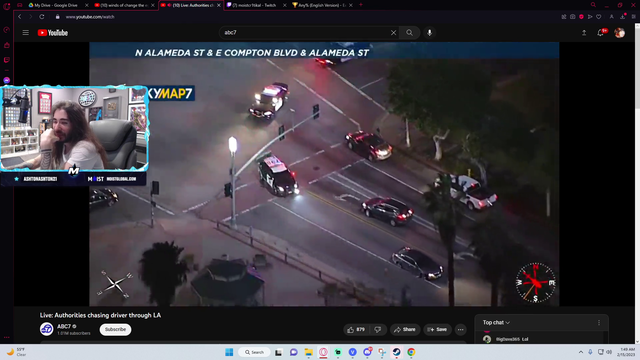This screenshot has height=360, width=640.
Task: Switch to the My Drive browser tab
Action: [56, 5]
